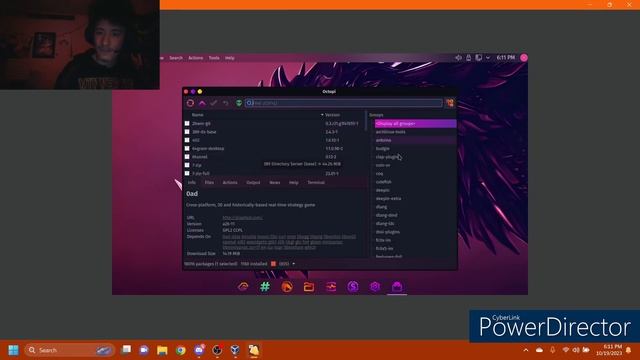This screenshot has height=360, width=640.
Task: Click the Octopi logo icon right of search
Action: (449, 103)
